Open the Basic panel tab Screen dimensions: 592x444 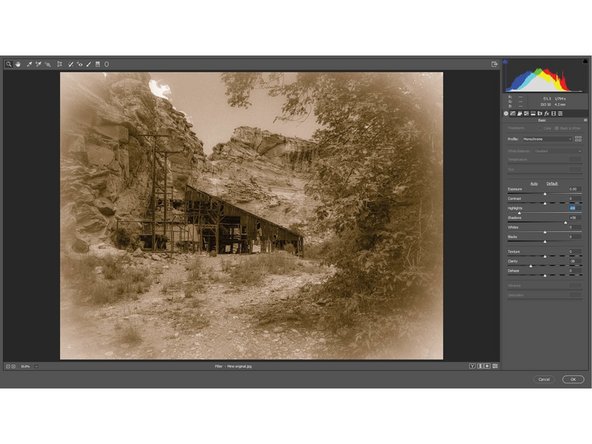(506, 113)
